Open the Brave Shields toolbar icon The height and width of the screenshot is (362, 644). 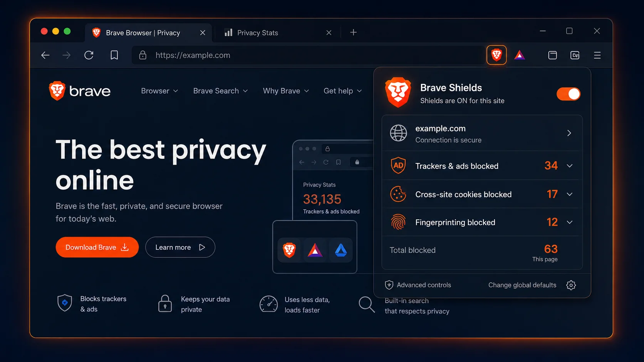[x=496, y=55]
